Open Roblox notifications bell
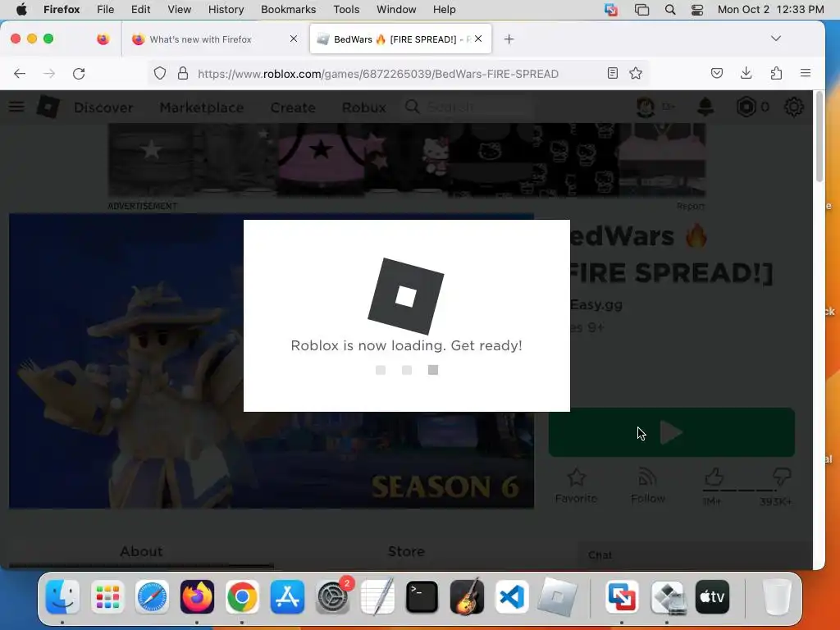 (x=705, y=107)
